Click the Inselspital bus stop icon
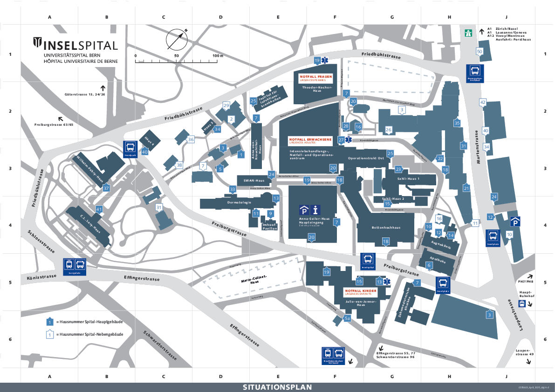This screenshot has width=555, height=392. pyautogui.click(x=368, y=262)
